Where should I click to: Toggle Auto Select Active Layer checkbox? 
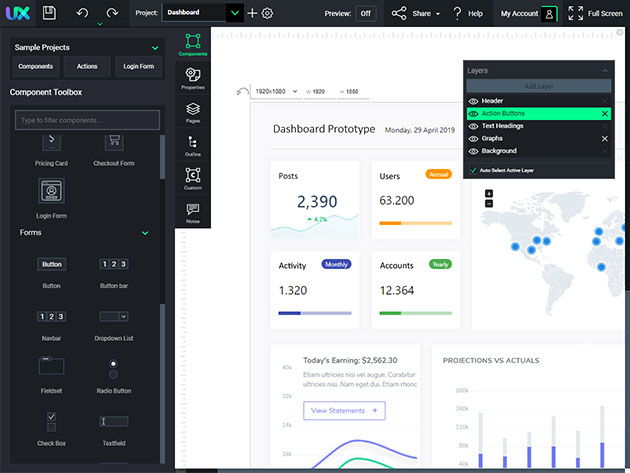[x=474, y=170]
